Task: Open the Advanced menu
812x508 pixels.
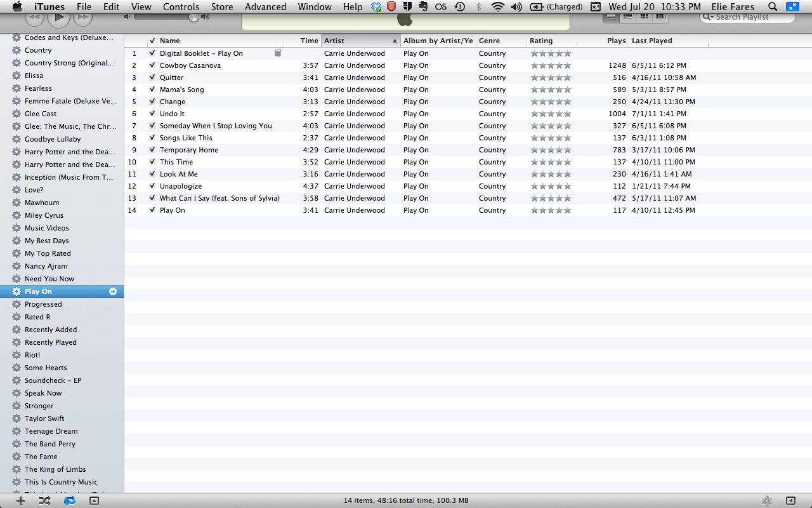Action: point(265,7)
